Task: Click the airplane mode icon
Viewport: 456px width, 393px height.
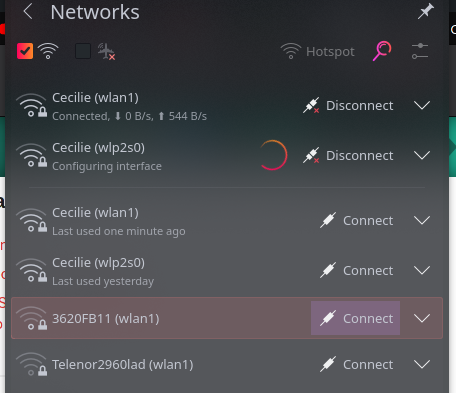Action: pos(106,51)
